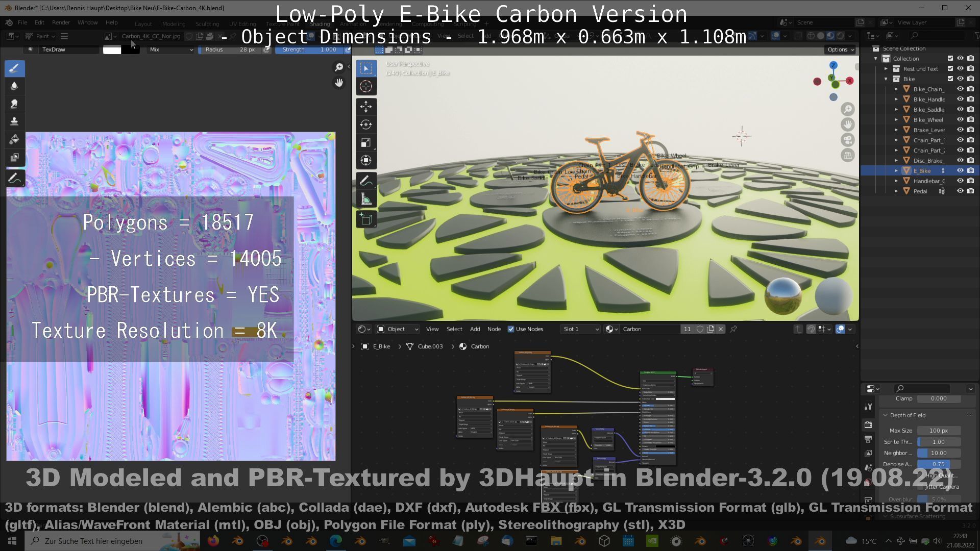Click the E_Bike breadcrumb in node editor

point(376,346)
